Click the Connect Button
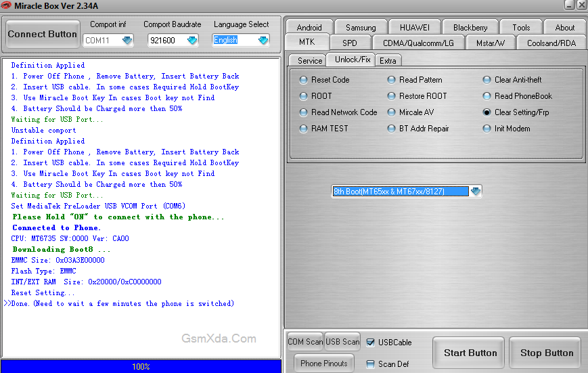Screen dimensions: 588x373 (43, 34)
